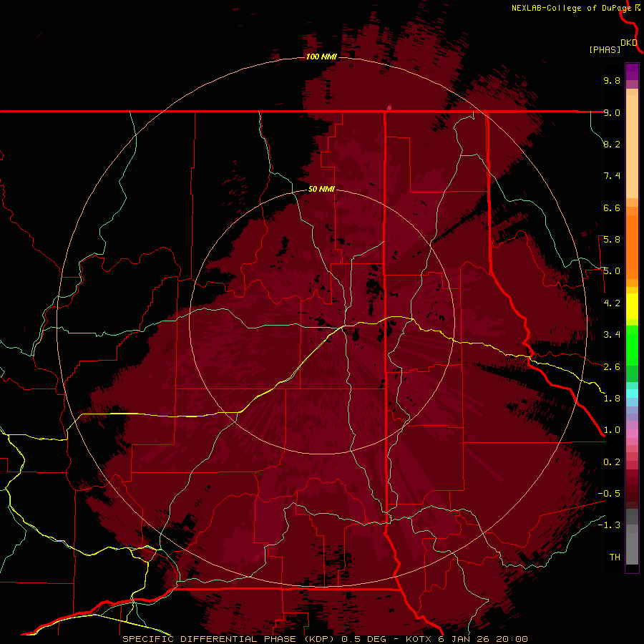Click the purple swatch atop the color bar
Viewport: 644px width, 644px height.
(632, 72)
